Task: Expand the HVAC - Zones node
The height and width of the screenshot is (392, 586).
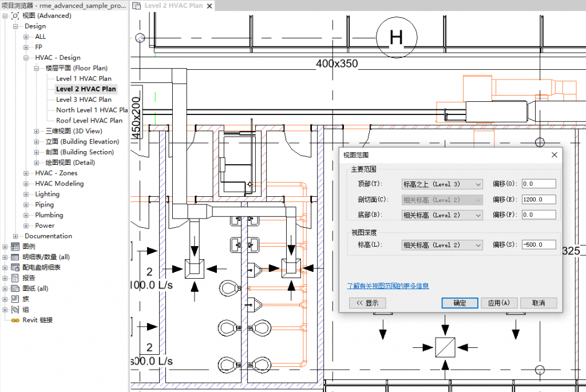Action: point(26,173)
